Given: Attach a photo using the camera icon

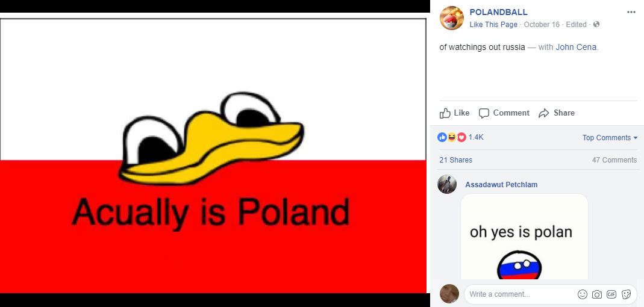Looking at the screenshot, I should pos(597,294).
